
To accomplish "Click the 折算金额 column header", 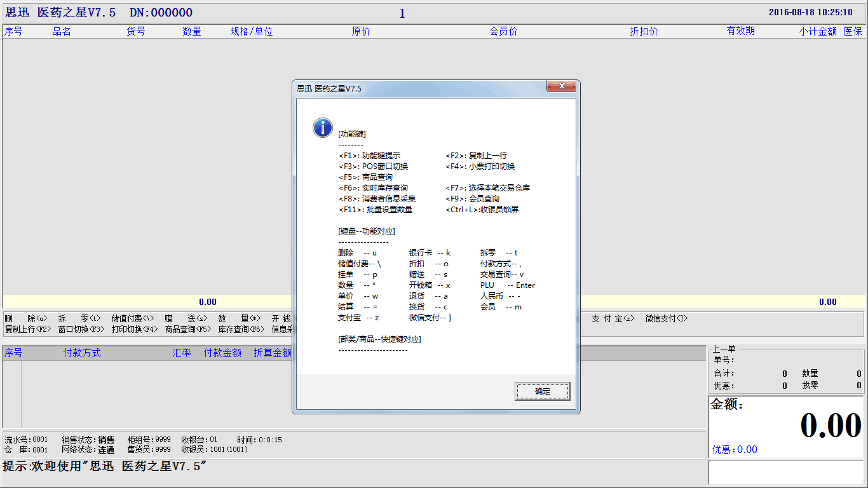I will pyautogui.click(x=273, y=353).
